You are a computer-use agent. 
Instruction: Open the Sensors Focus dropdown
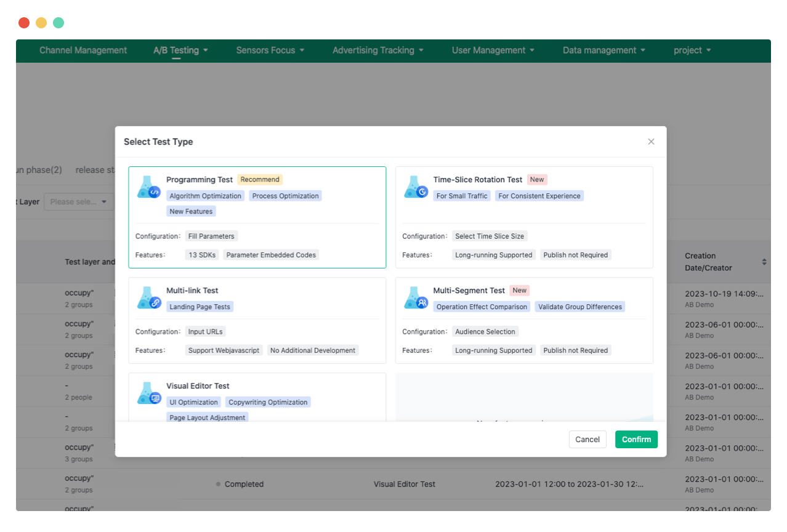point(270,50)
